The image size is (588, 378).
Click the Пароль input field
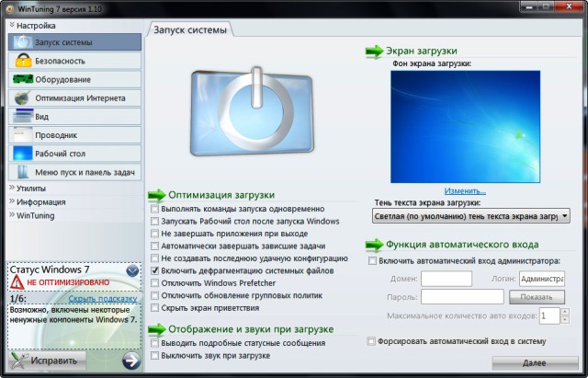coord(462,296)
